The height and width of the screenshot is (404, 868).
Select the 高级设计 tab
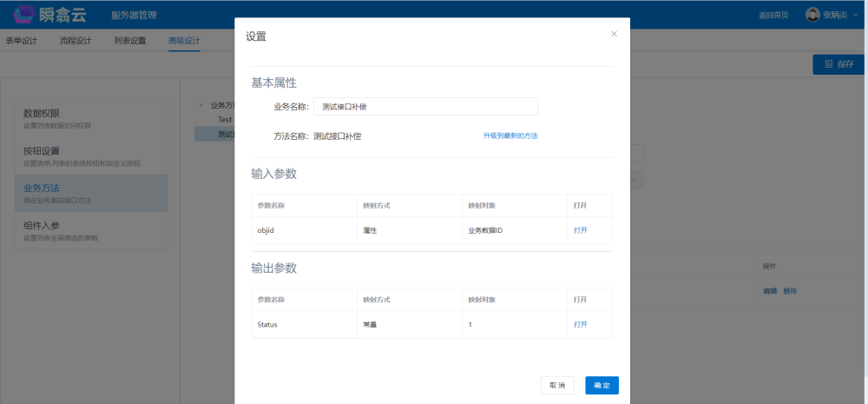coord(184,41)
